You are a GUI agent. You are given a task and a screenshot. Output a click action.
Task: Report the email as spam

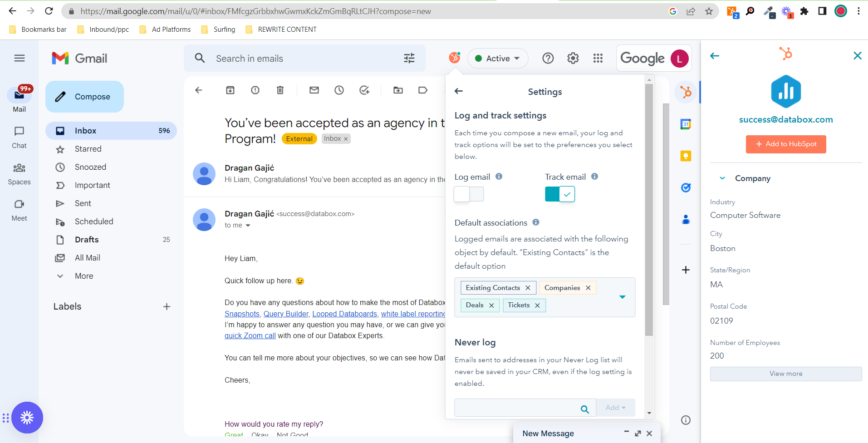click(x=255, y=90)
